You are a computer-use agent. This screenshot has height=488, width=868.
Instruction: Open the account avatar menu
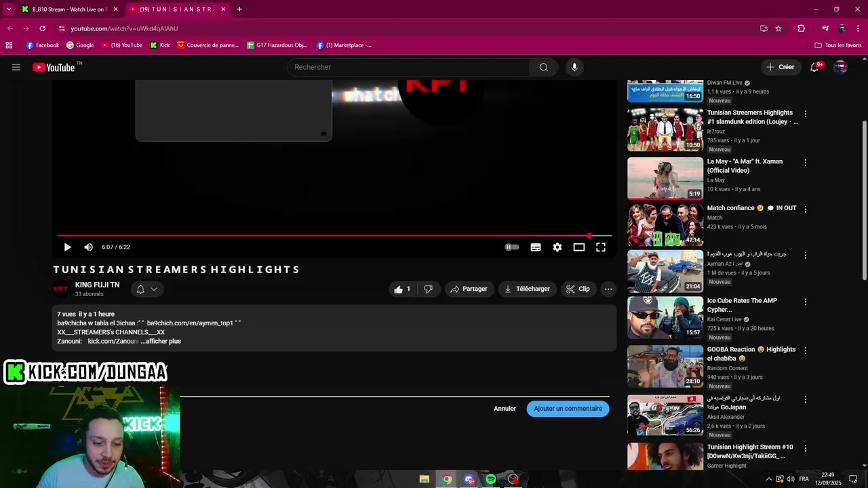(840, 67)
